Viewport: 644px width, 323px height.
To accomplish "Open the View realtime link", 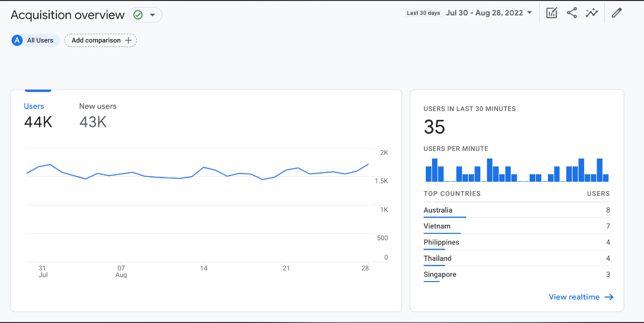I will click(x=574, y=297).
